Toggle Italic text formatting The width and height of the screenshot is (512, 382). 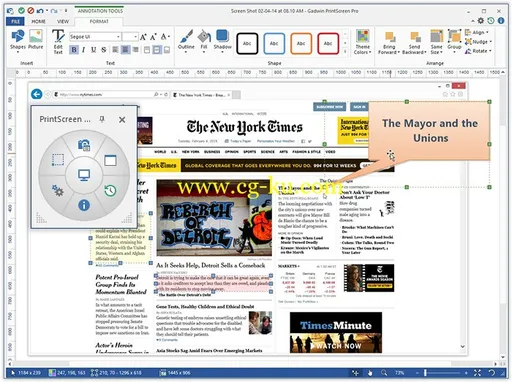(83, 50)
